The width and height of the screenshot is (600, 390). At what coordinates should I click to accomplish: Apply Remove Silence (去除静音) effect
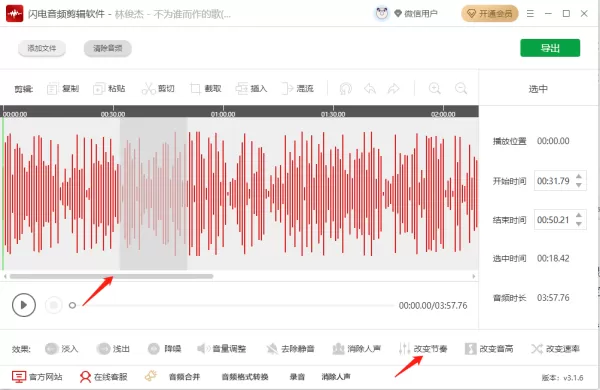[x=290, y=349]
